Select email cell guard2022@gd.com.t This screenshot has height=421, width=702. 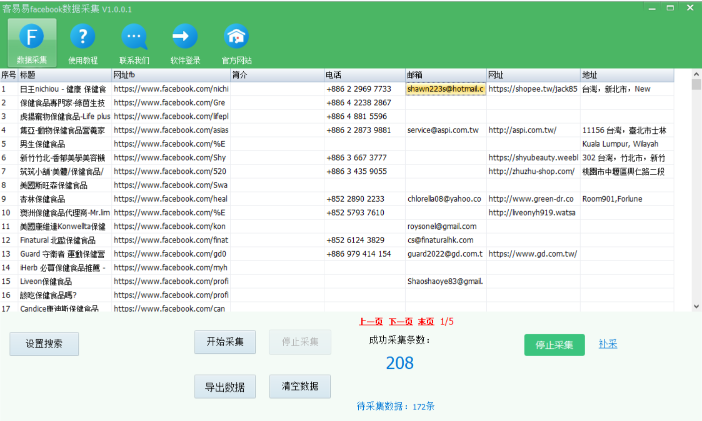(x=446, y=254)
